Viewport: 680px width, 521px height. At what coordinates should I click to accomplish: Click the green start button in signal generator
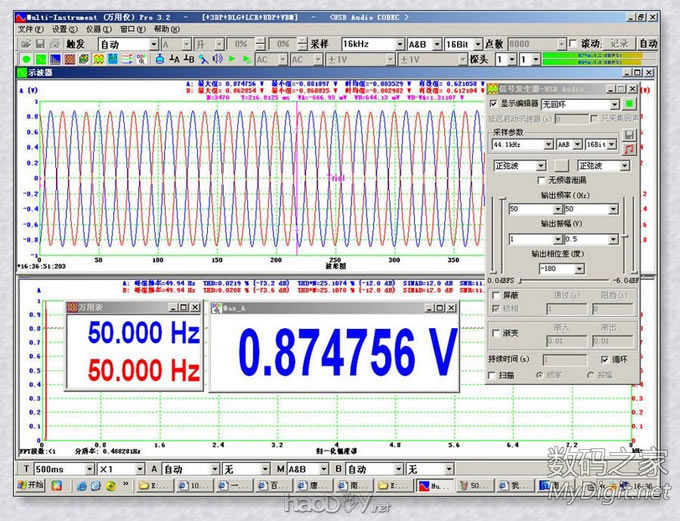pos(629,103)
